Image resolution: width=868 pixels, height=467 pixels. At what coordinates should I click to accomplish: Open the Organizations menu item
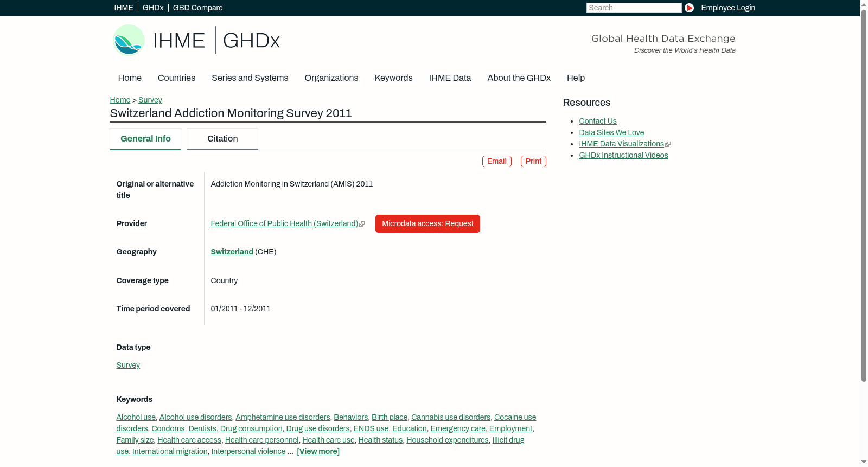331,78
